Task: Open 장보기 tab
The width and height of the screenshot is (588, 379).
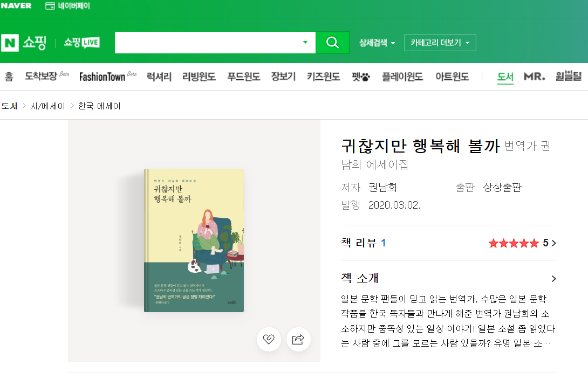Action: 284,77
